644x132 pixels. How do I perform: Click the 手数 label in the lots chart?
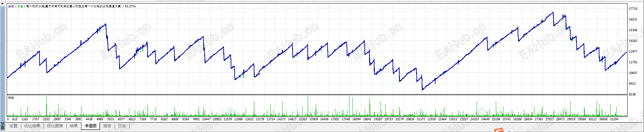click(x=11, y=98)
